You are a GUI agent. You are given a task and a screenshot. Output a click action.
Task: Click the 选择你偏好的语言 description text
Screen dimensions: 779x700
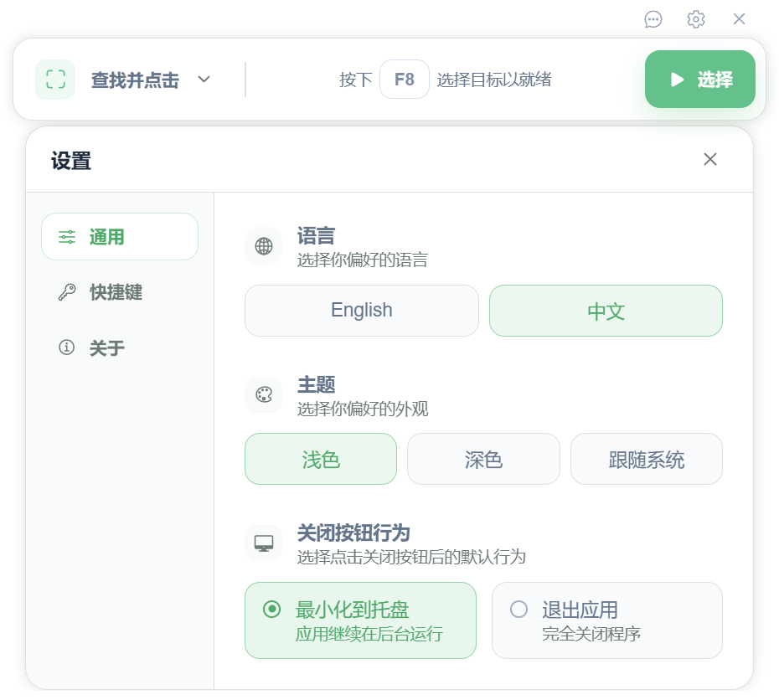tap(362, 260)
